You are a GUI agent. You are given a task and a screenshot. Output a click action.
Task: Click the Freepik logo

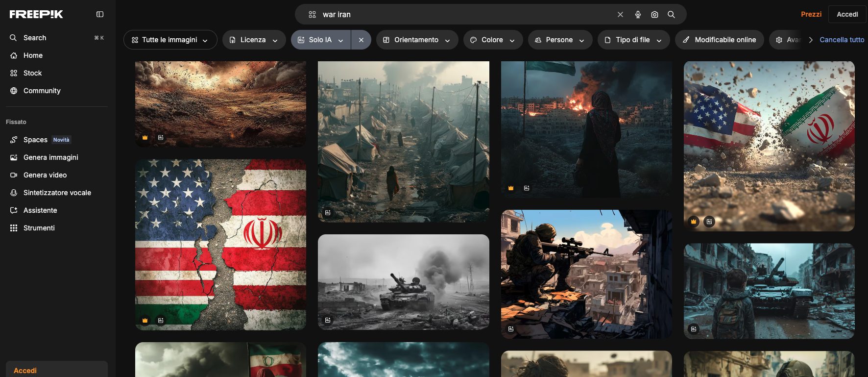point(36,14)
